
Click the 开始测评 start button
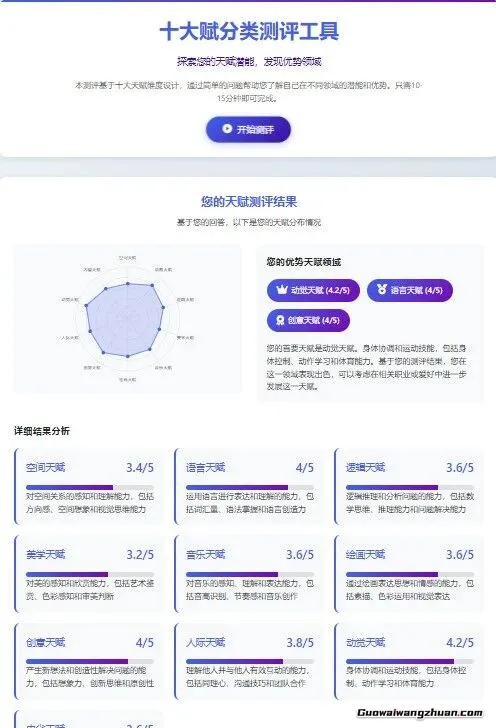click(x=248, y=129)
